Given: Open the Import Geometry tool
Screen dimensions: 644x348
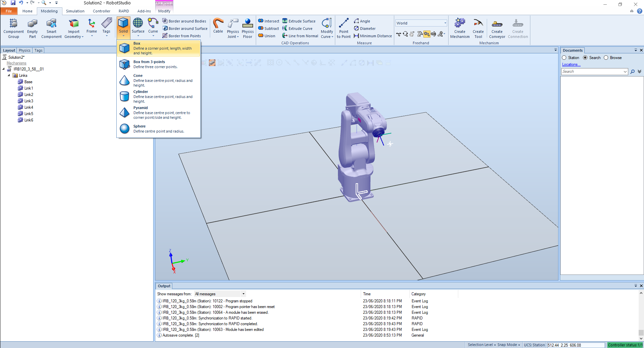Looking at the screenshot, I should 74,28.
